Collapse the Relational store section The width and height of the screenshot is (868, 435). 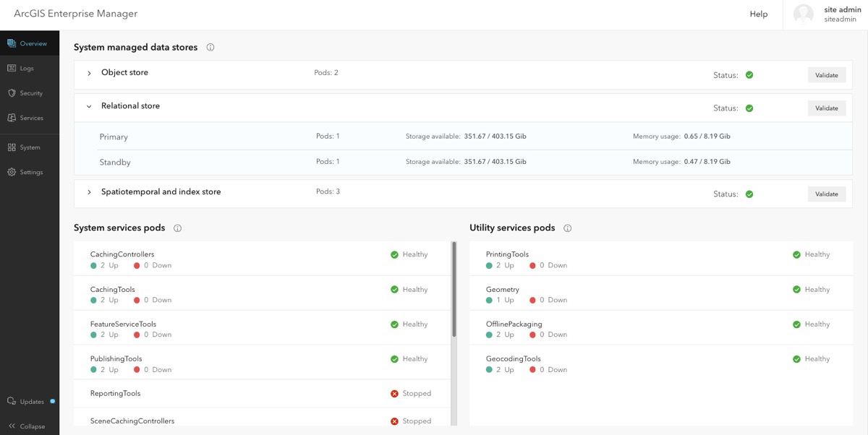(89, 107)
